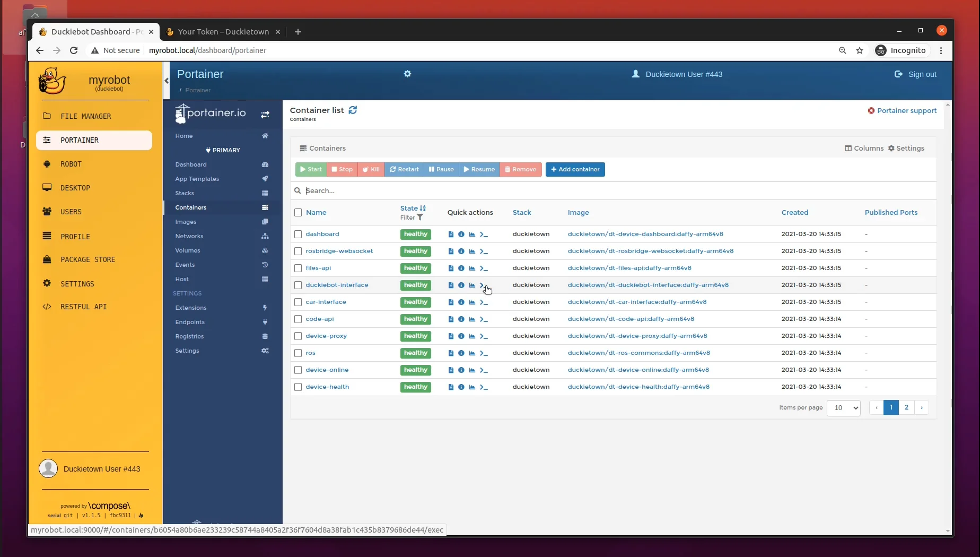
Task: Restart the selected containers
Action: point(404,169)
